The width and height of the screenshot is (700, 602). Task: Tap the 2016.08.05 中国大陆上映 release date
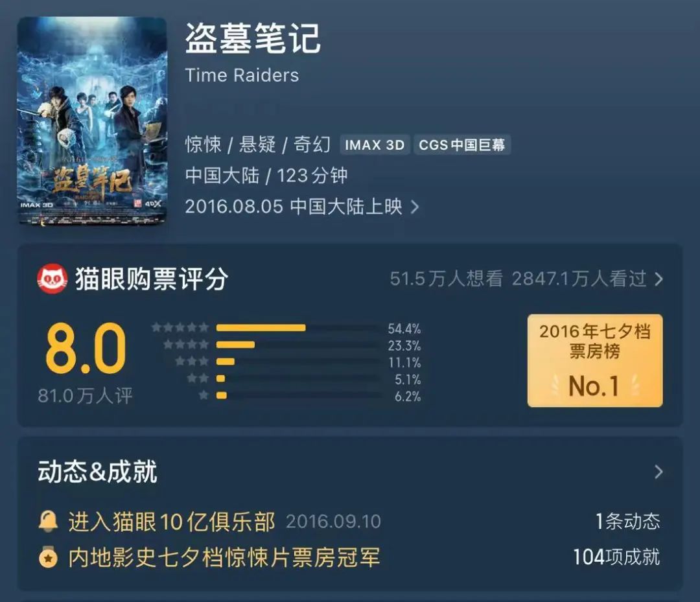294,207
